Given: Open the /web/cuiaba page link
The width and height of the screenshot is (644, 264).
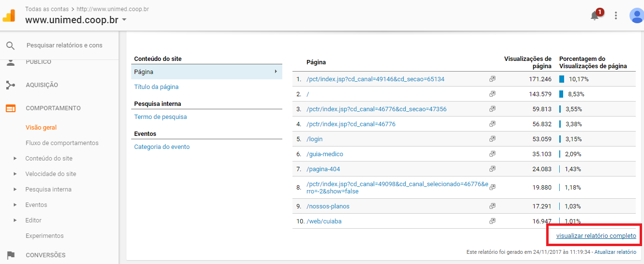Looking at the screenshot, I should click(324, 221).
